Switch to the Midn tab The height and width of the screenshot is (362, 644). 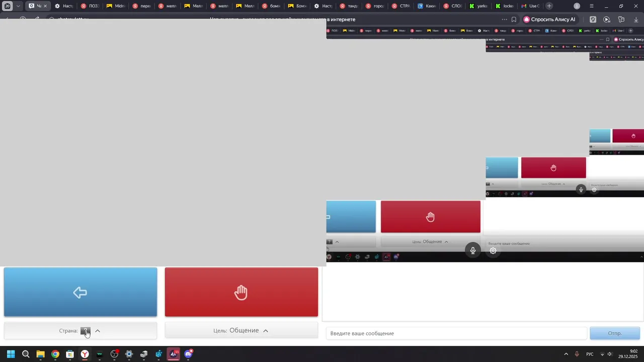[116, 6]
